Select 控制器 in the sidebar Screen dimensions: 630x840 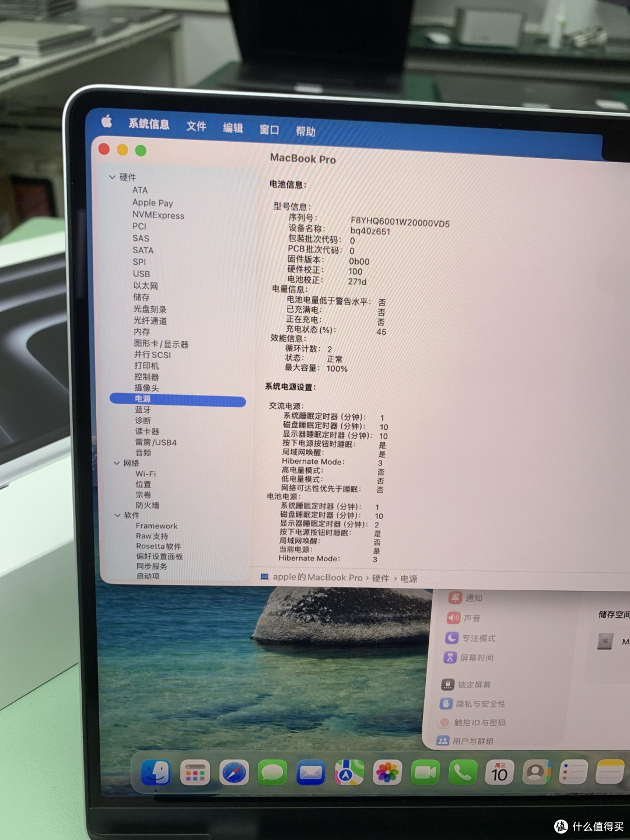point(146,377)
